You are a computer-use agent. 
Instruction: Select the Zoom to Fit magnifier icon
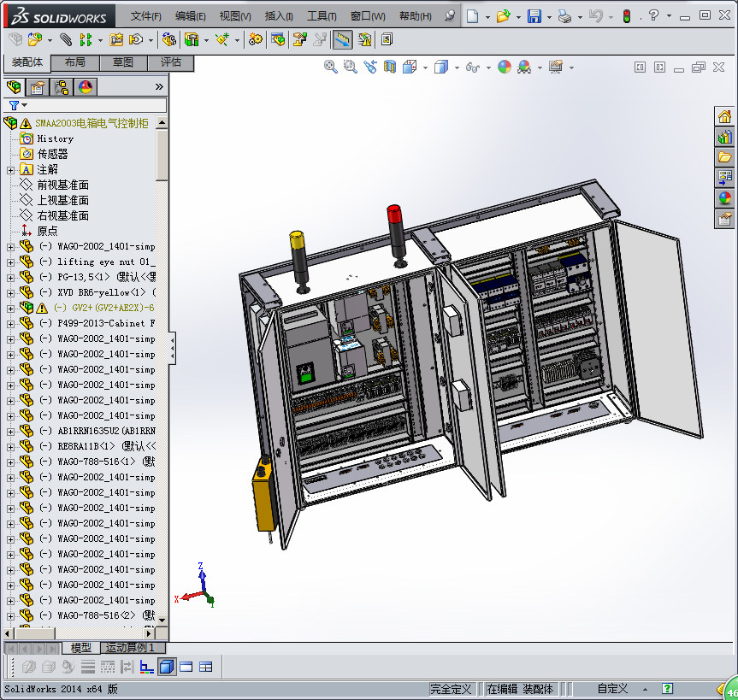331,67
